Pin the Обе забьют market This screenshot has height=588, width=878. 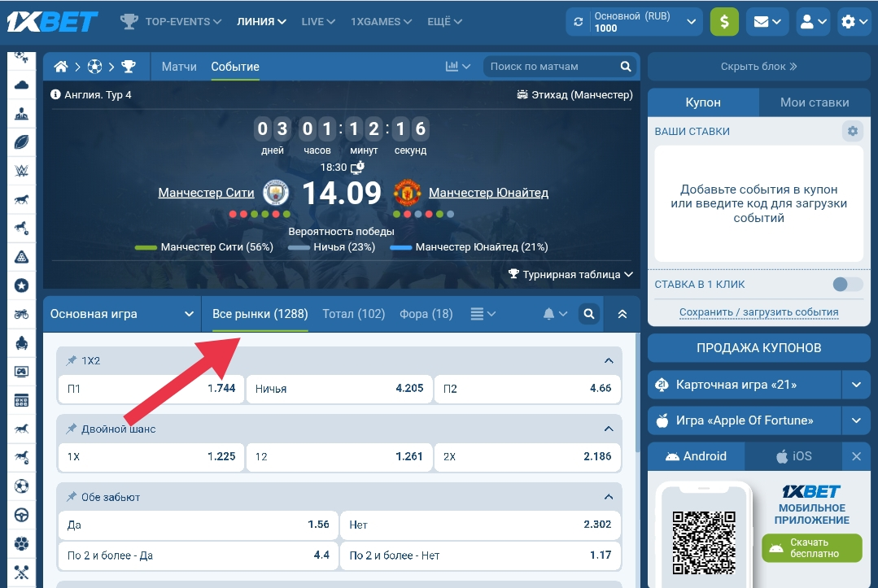click(72, 497)
